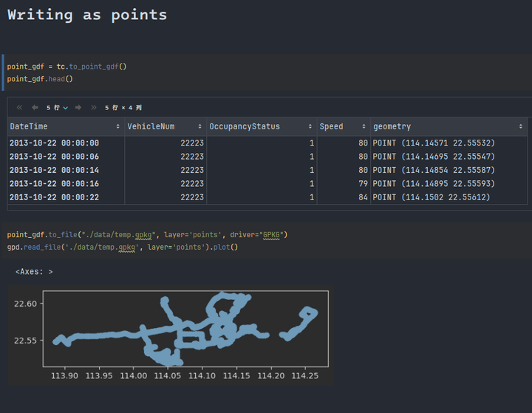Open the rows-per-page size dropdown
This screenshot has height=413, width=532.
click(x=57, y=108)
